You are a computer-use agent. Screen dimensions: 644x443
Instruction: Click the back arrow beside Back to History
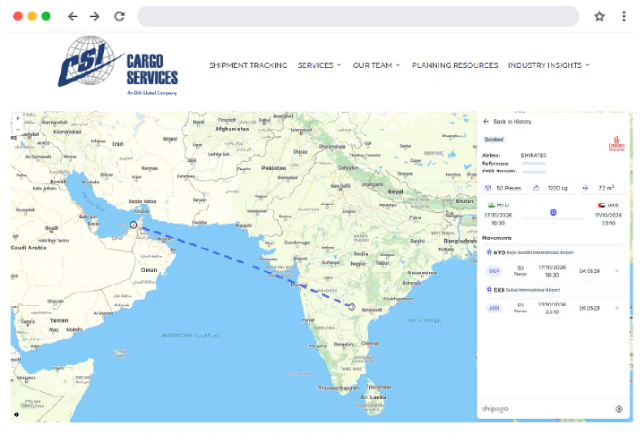tap(486, 122)
